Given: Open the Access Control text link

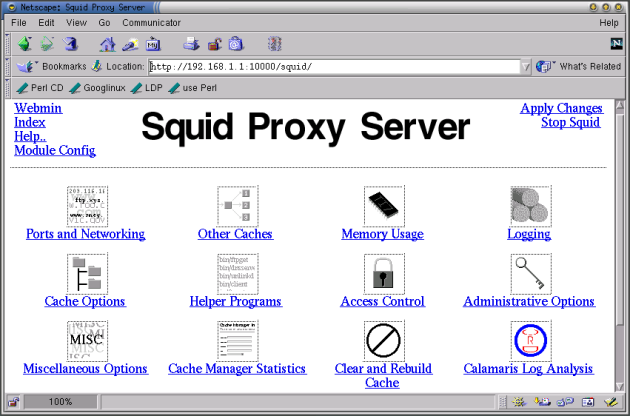Looking at the screenshot, I should tap(382, 301).
